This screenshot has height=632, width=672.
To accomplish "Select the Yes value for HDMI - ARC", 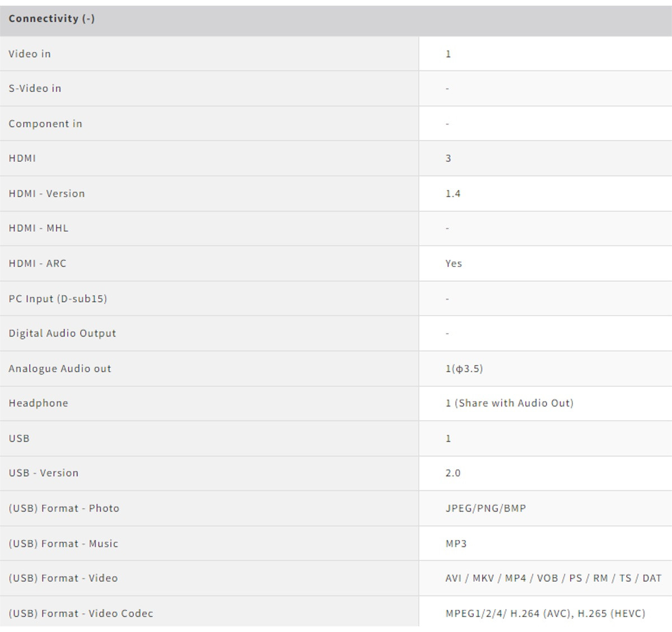I will [454, 264].
